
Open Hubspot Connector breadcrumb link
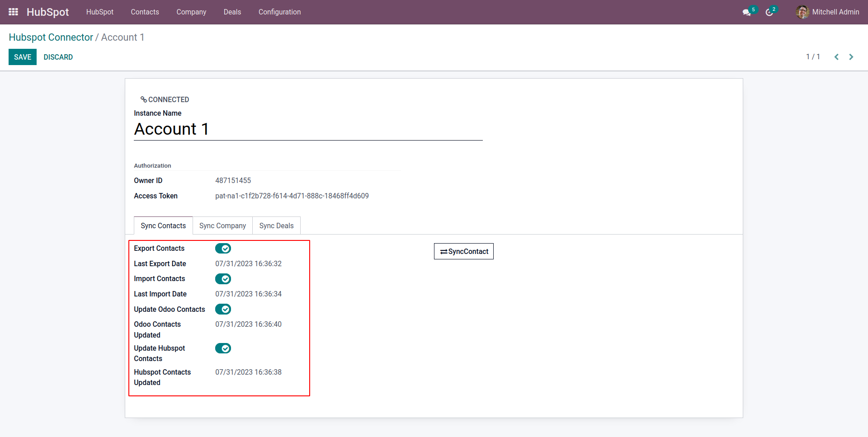tap(51, 38)
